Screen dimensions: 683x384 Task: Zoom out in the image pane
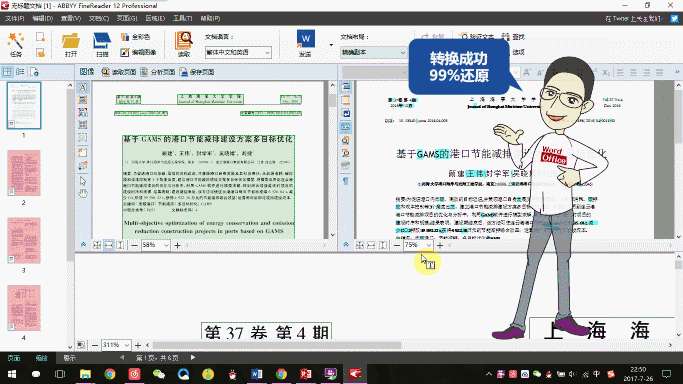tap(134, 246)
